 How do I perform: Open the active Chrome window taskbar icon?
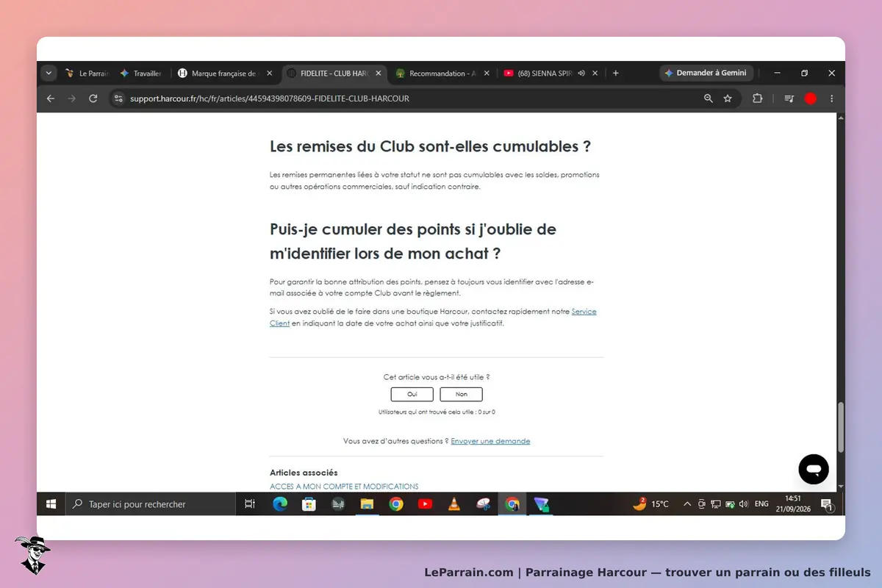click(x=512, y=504)
